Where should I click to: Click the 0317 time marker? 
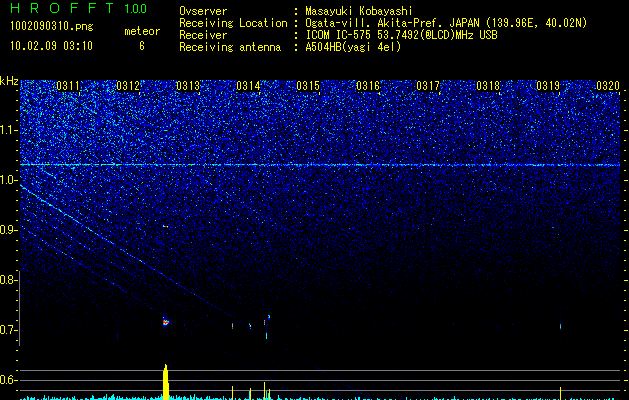point(428,86)
